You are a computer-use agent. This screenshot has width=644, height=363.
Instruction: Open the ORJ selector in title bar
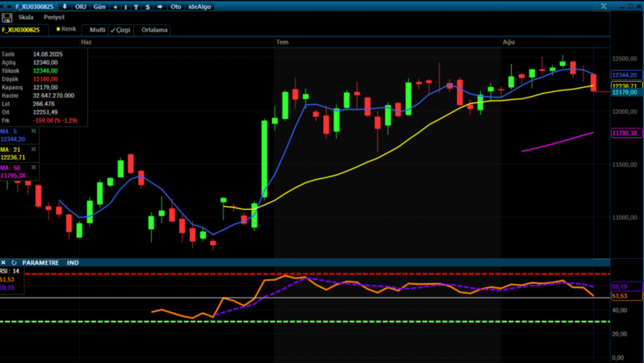81,6
